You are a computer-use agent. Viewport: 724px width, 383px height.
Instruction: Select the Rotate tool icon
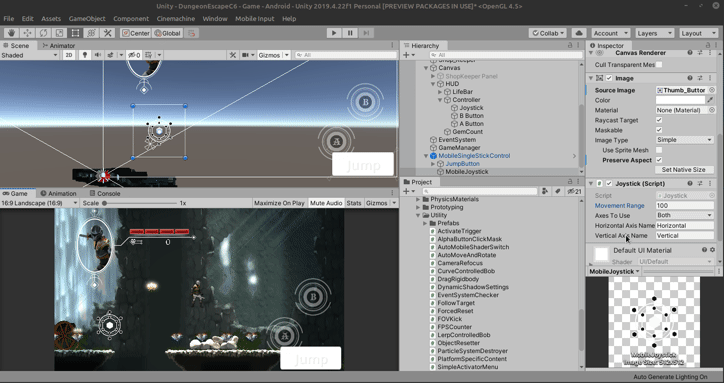click(x=43, y=33)
